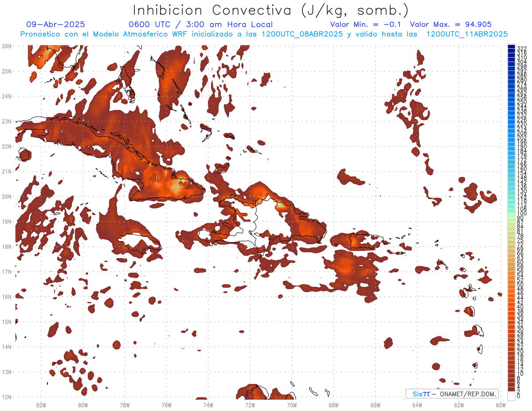This screenshot has height=411, width=532.
Task: Select the date text "09-Abr-2025"
Action: click(x=55, y=24)
